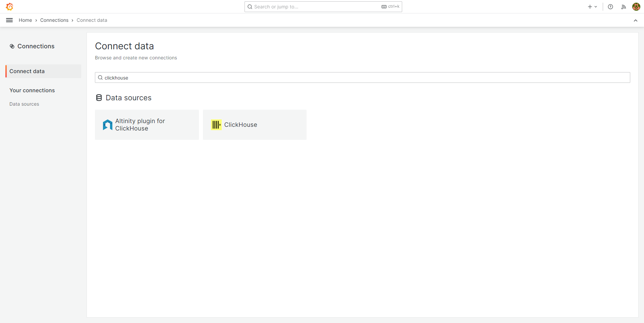This screenshot has width=644, height=323.
Task: Click the keyboard shortcut ctrl+k icon
Action: click(x=384, y=7)
